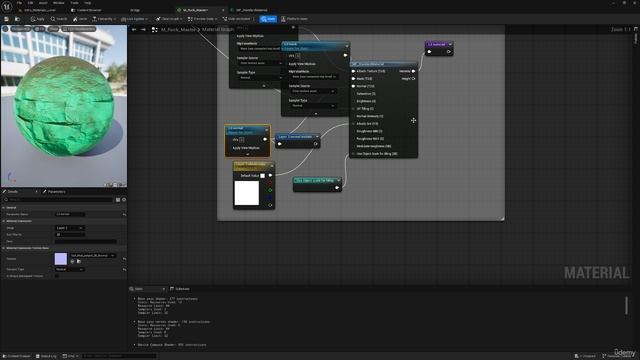
Task: Click the Home toolbar button
Action: tap(80, 19)
